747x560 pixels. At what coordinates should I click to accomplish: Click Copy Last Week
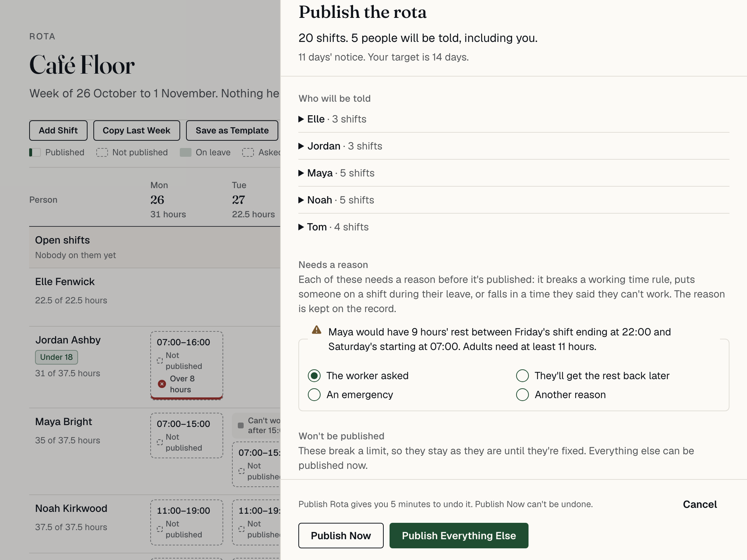point(136,131)
